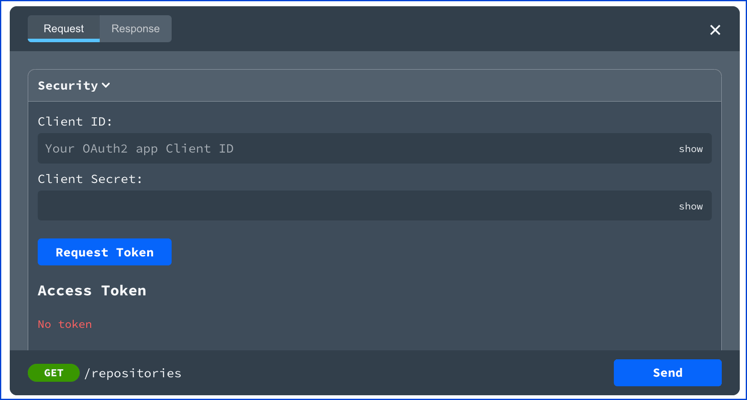Click the Access Token heading
Viewport: 747px width, 400px height.
92,290
